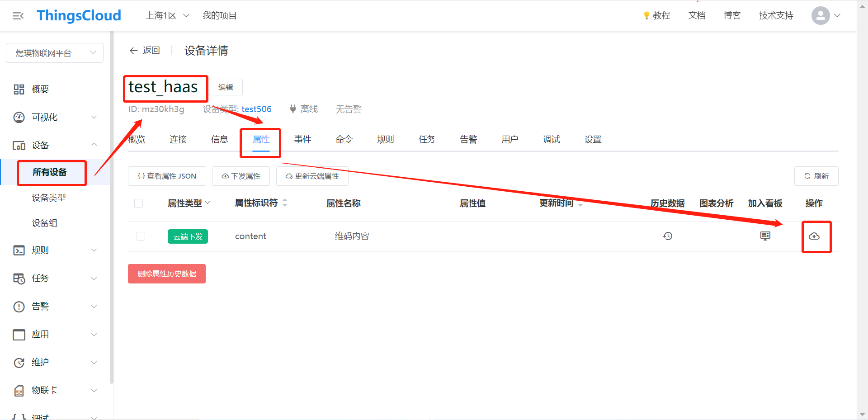Open the test506 device type link
Viewport: 868px width, 420px height.
[256, 109]
